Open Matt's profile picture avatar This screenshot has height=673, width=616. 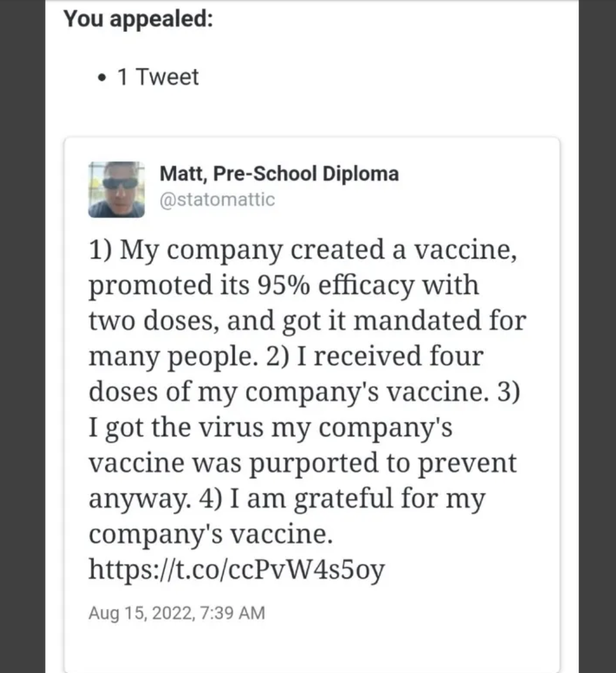tap(116, 189)
